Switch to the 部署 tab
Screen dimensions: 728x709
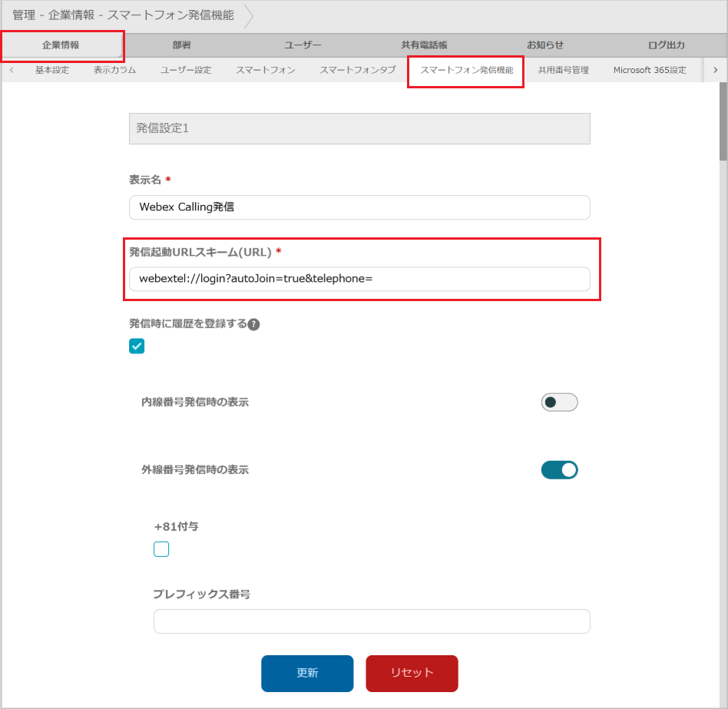click(182, 45)
